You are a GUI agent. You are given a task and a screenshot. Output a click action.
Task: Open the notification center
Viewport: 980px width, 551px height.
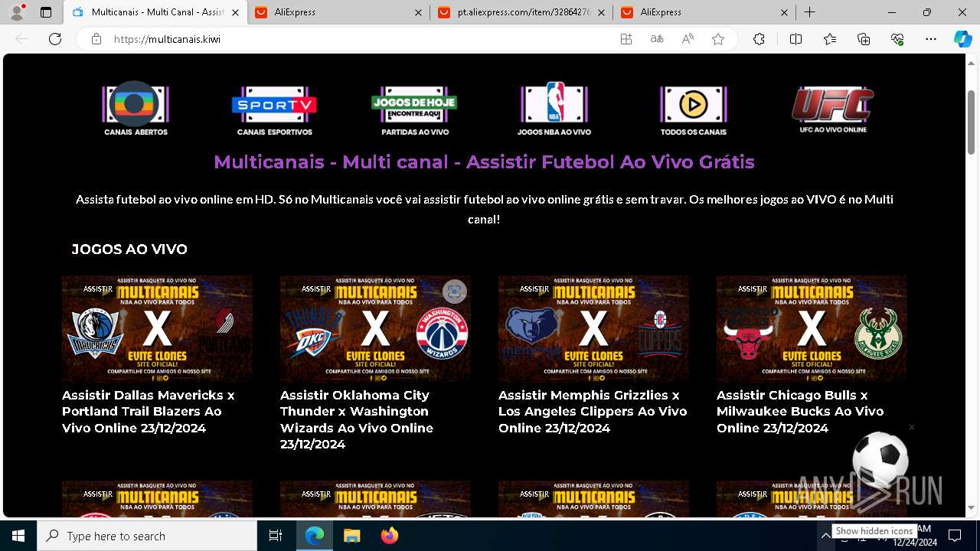click(x=955, y=536)
